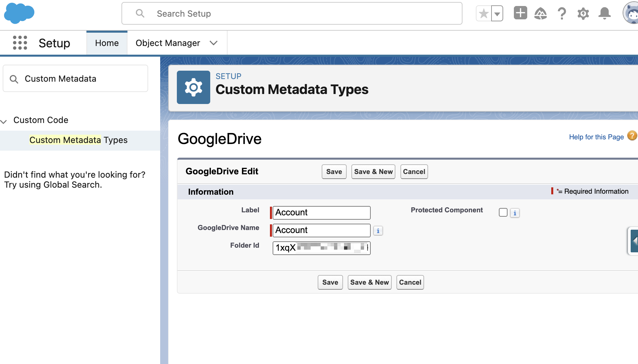The width and height of the screenshot is (638, 364).
Task: Collapse the Custom Code section
Action: click(4, 121)
